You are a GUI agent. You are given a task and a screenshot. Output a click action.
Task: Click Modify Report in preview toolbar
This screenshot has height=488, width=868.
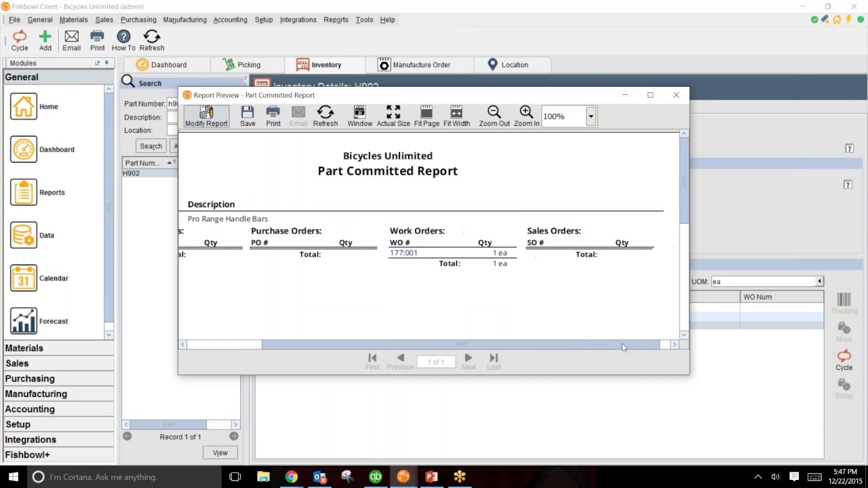(206, 116)
